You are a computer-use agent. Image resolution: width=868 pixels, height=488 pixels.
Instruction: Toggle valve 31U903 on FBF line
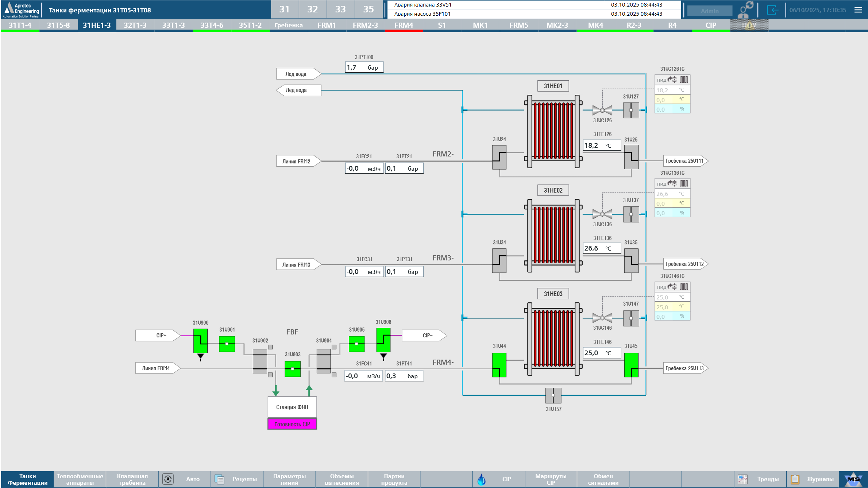coord(292,369)
